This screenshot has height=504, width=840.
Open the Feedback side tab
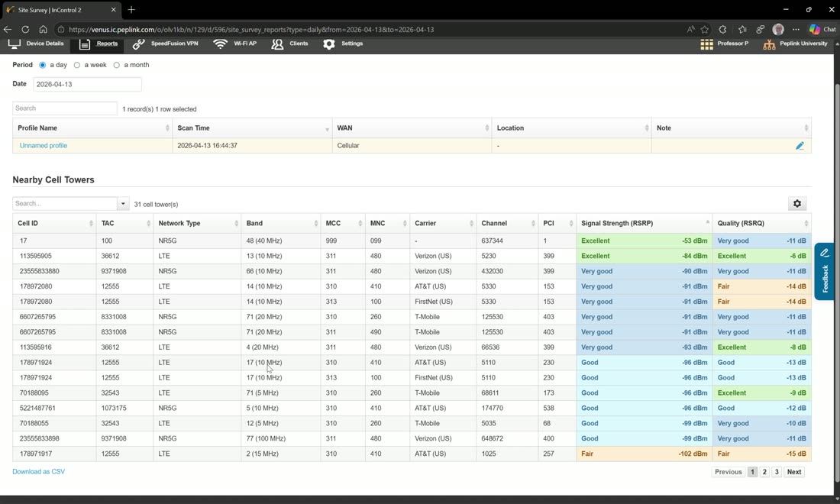click(x=825, y=272)
